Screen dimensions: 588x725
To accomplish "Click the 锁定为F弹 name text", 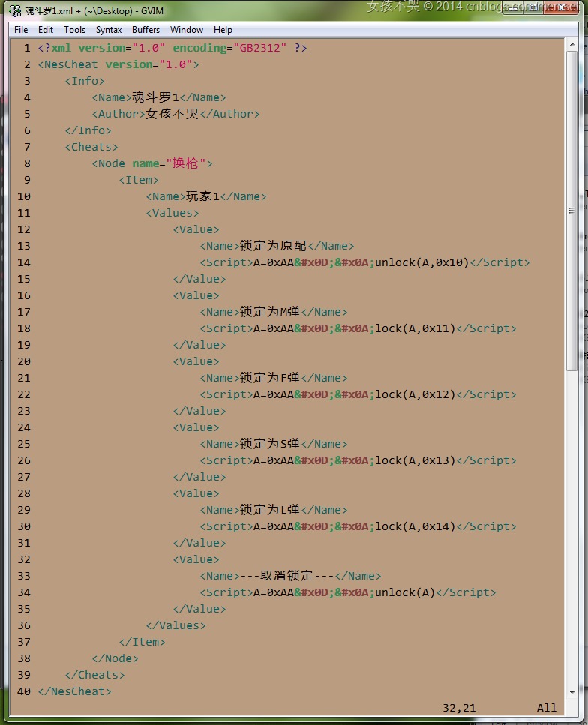I will point(270,378).
